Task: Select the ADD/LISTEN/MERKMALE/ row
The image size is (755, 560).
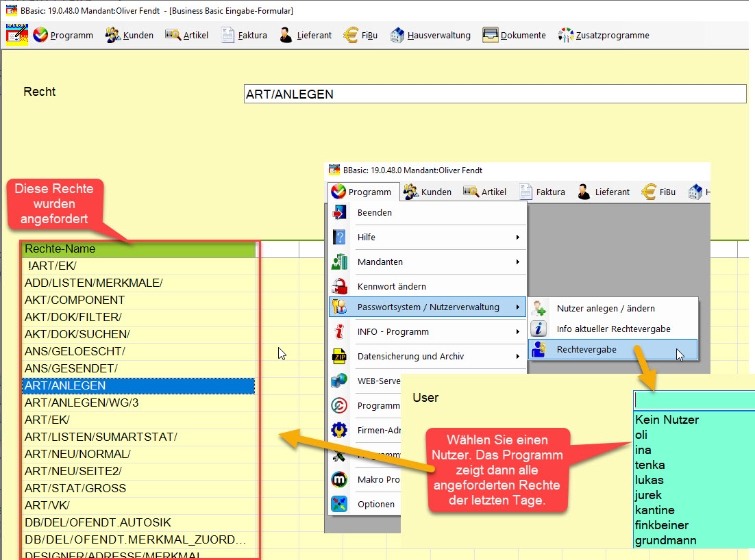Action: click(138, 283)
